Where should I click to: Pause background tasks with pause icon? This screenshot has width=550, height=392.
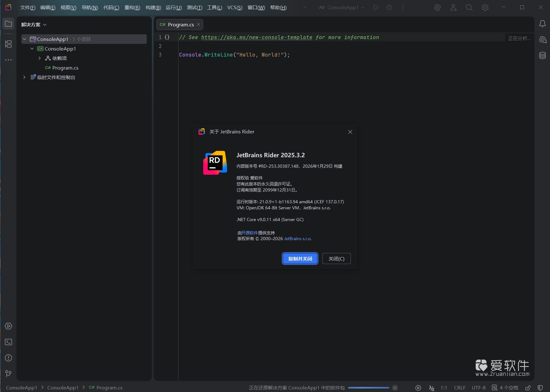[418, 388]
